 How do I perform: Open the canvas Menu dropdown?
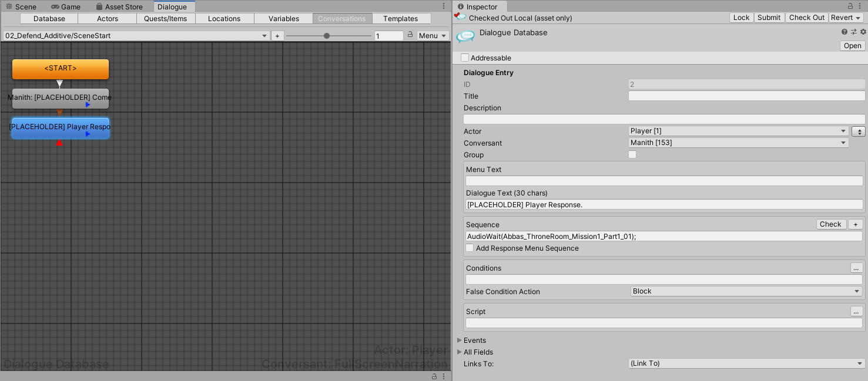tap(433, 35)
